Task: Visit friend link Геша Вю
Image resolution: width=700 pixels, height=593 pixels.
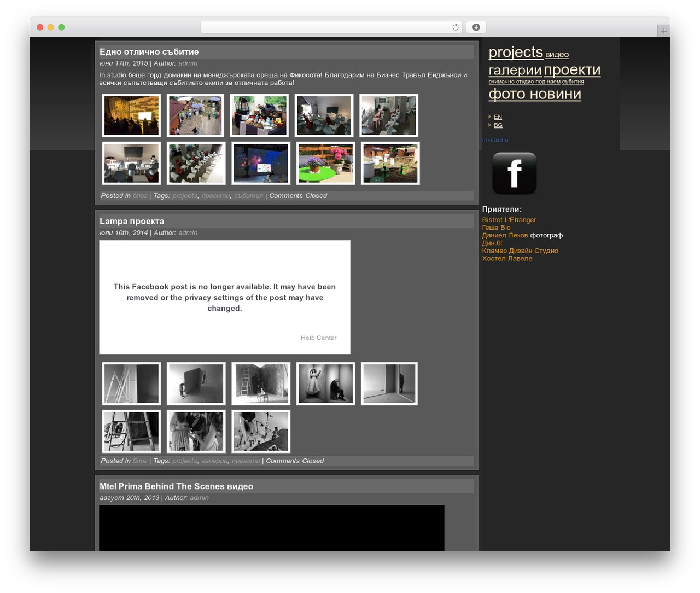Action: (496, 228)
